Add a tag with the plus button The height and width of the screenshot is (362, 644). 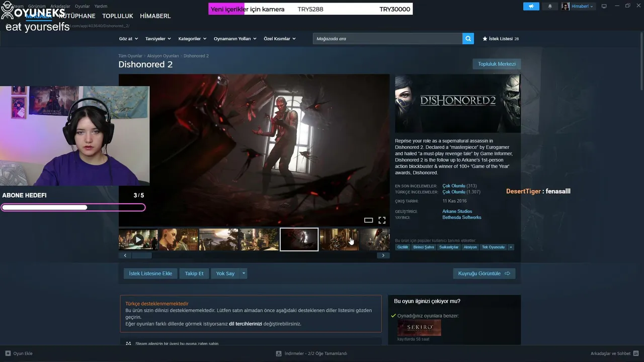511,247
